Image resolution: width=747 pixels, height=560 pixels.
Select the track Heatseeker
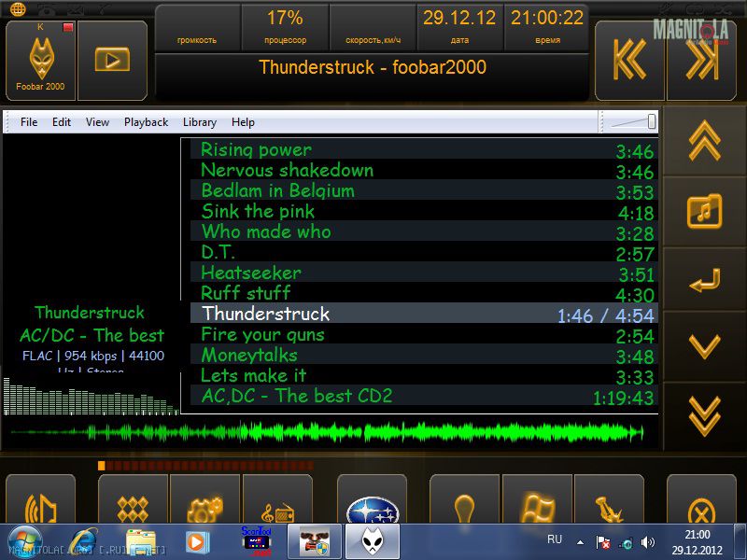pyautogui.click(x=424, y=273)
